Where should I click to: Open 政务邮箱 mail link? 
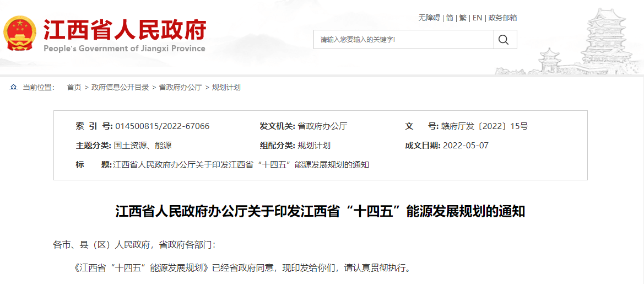tap(503, 18)
